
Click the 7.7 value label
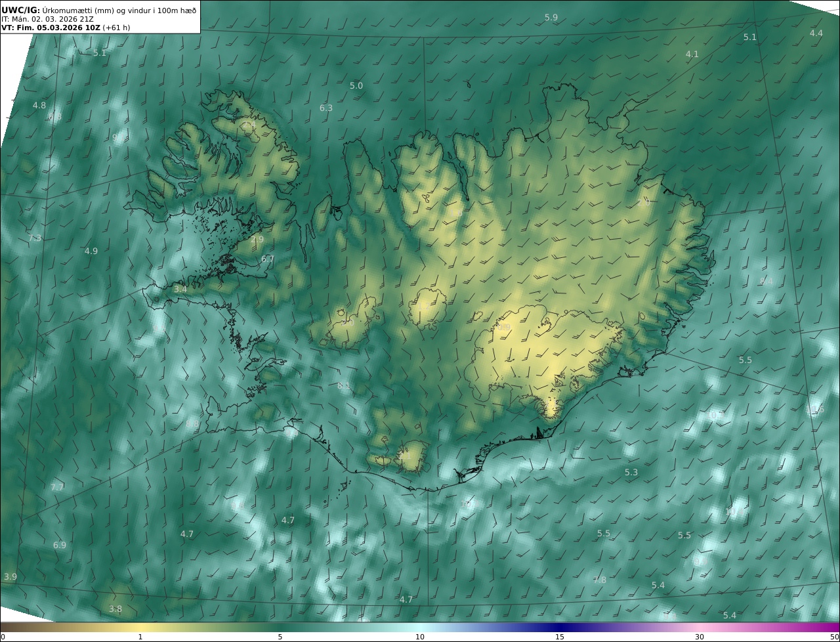pyautogui.click(x=57, y=487)
